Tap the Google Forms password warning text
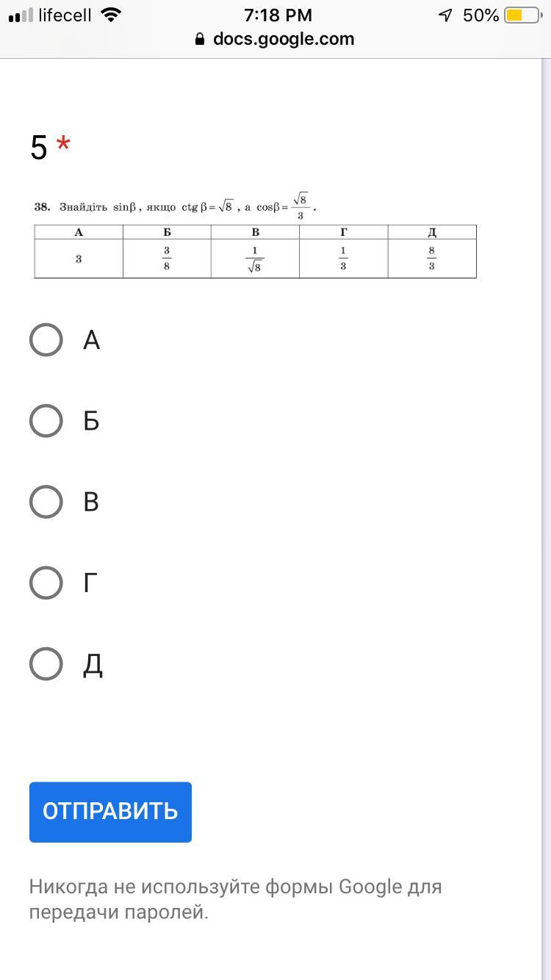The image size is (551, 980). 235,899
